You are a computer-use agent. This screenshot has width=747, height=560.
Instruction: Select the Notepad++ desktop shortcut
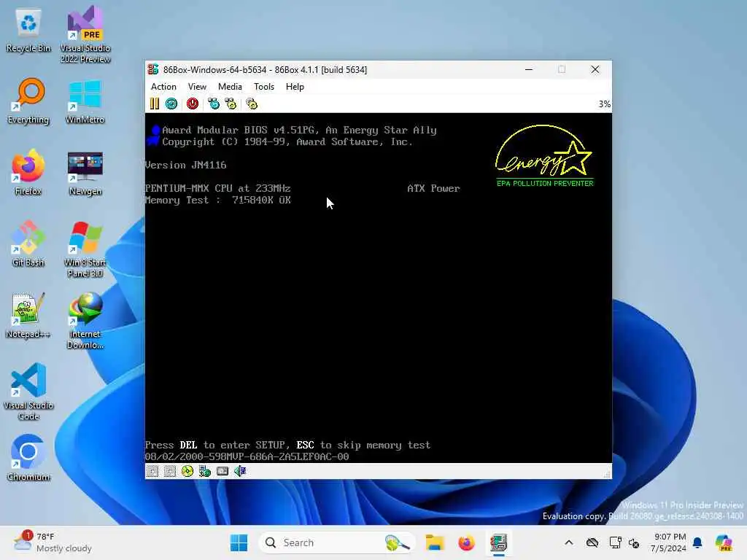(x=28, y=316)
